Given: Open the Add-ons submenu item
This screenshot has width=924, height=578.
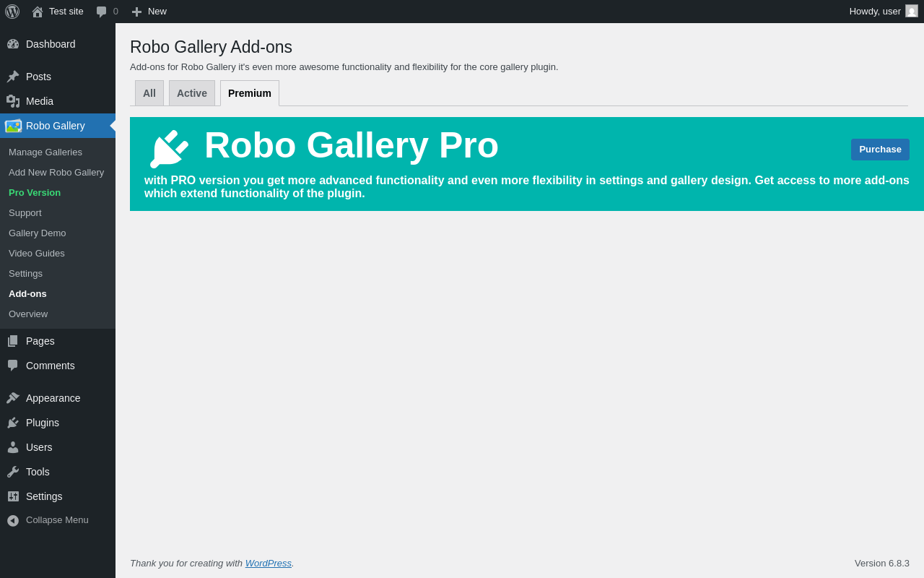Looking at the screenshot, I should point(27,293).
